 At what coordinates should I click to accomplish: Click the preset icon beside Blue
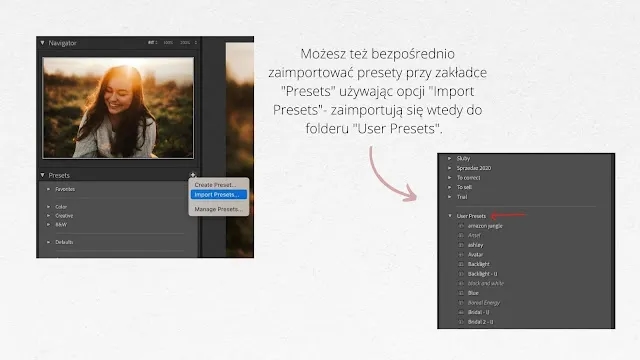point(461,293)
